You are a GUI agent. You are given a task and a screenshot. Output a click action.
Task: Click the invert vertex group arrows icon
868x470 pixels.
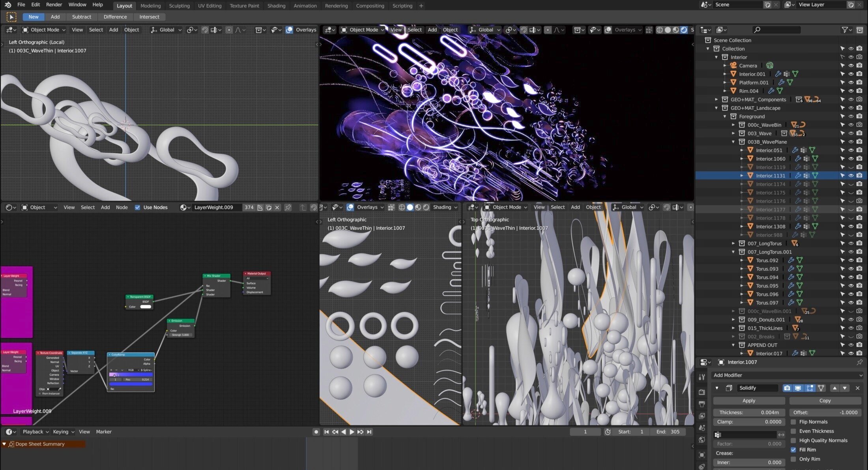coord(781,434)
